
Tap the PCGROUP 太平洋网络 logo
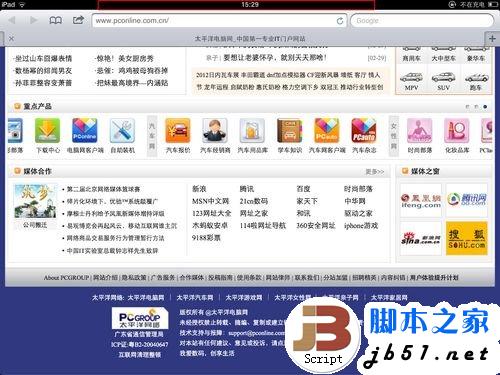pyautogui.click(x=139, y=318)
